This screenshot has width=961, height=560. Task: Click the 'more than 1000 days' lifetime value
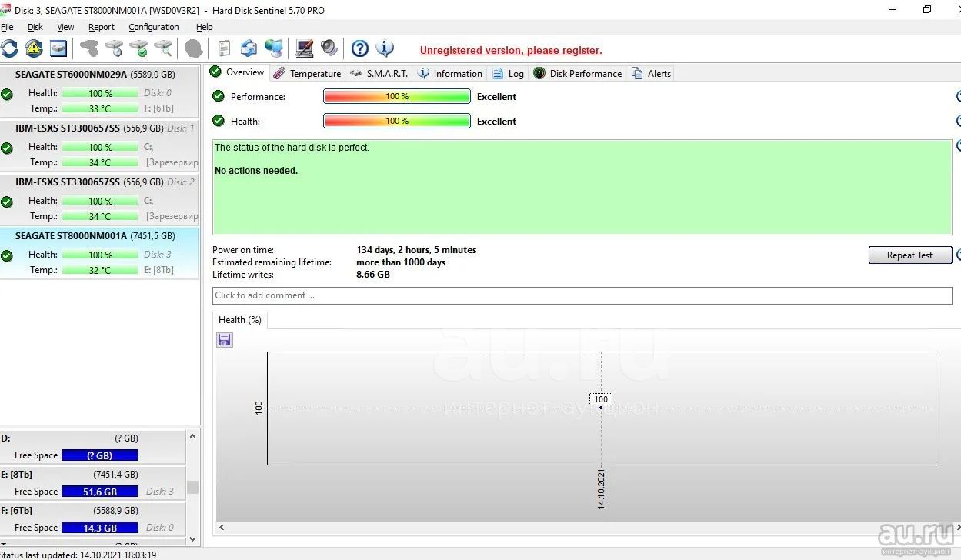[401, 262]
